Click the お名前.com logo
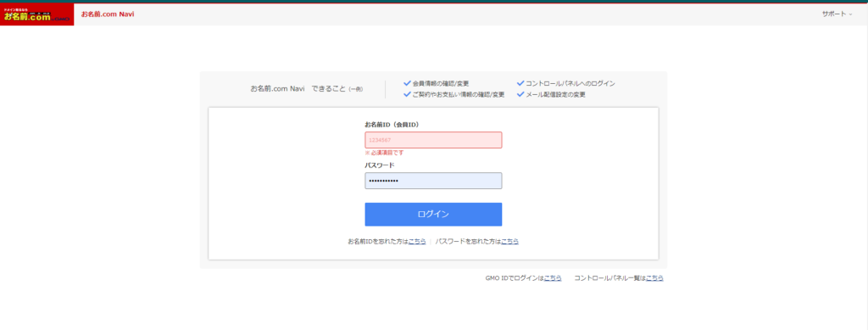 coord(36,14)
